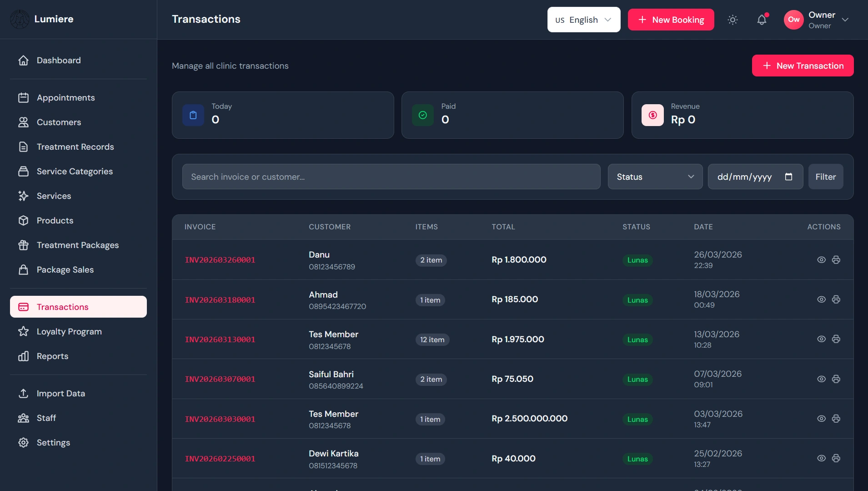868x491 pixels.
Task: Print Dewi Kartika's invoice
Action: pyautogui.click(x=836, y=458)
